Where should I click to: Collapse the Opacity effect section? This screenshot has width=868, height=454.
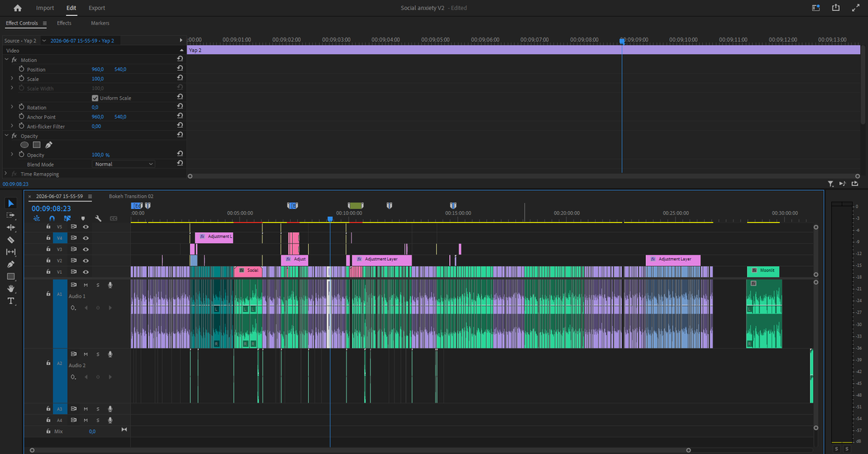[x=7, y=135]
